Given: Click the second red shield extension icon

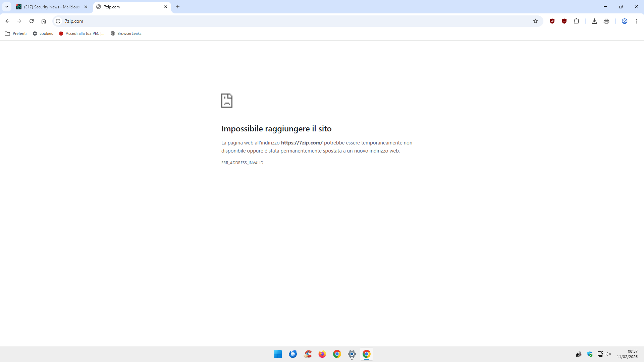Looking at the screenshot, I should [564, 21].
